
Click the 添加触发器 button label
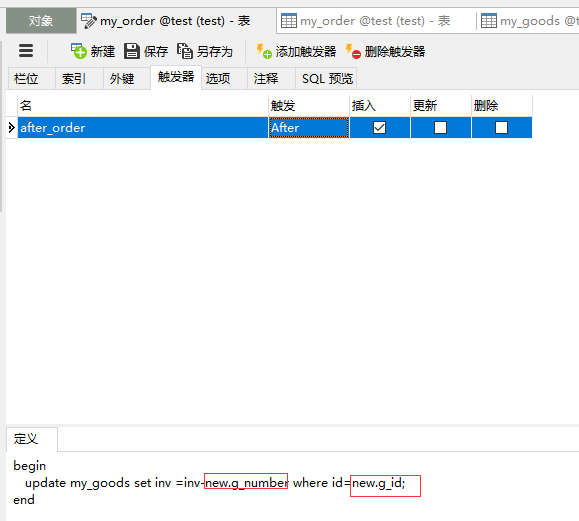click(x=306, y=51)
